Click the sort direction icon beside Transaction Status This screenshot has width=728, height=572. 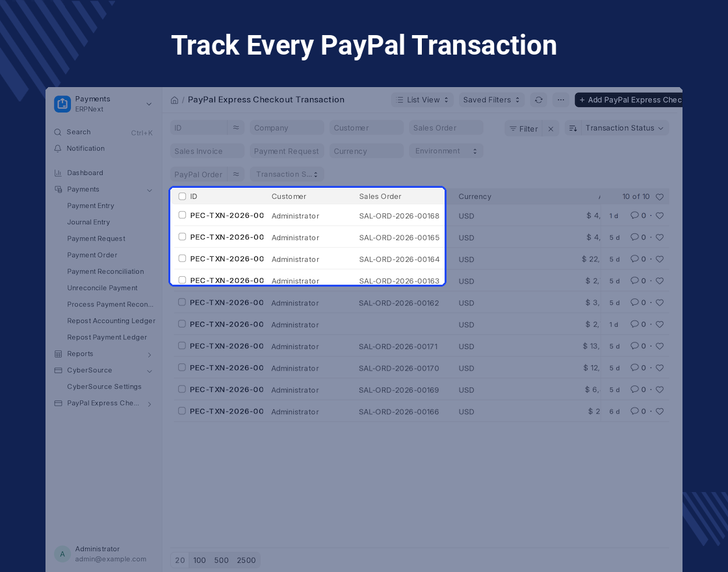pyautogui.click(x=573, y=128)
